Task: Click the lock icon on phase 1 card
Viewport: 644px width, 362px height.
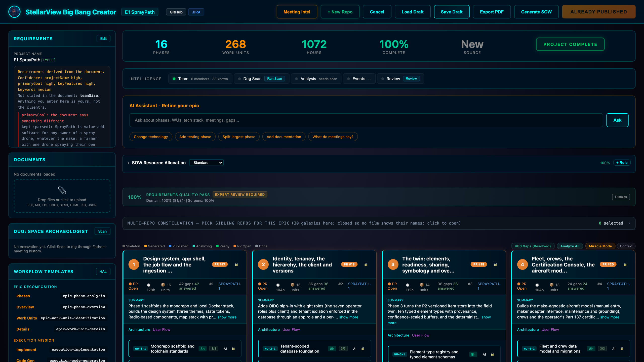Action: (236, 264)
